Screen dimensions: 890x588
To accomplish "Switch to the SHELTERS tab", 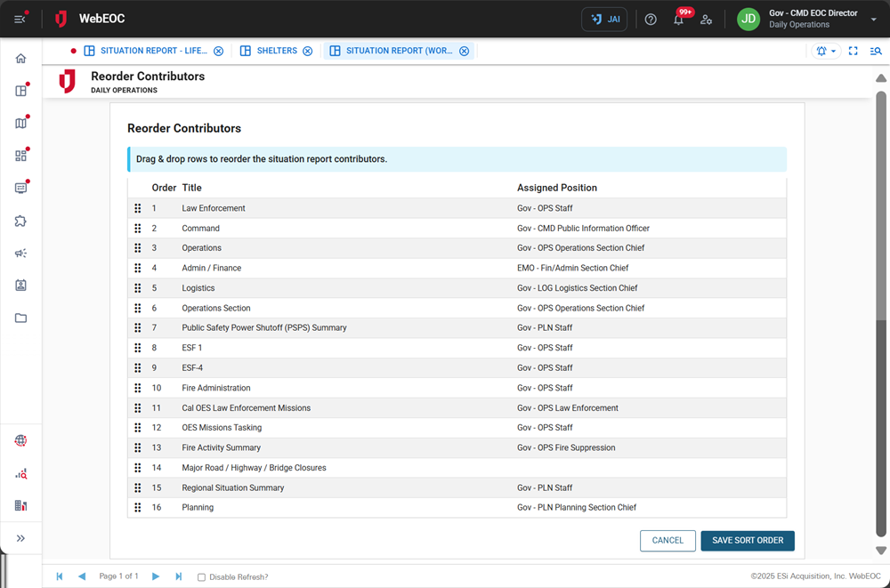I will click(x=276, y=51).
